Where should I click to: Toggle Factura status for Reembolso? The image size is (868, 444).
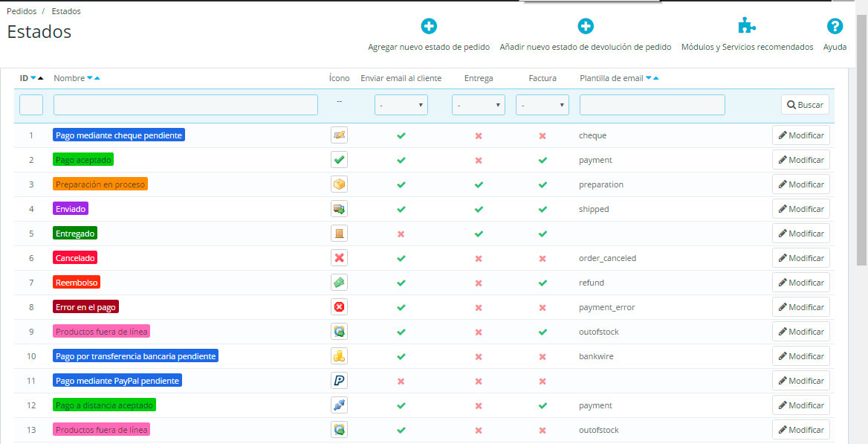click(542, 283)
